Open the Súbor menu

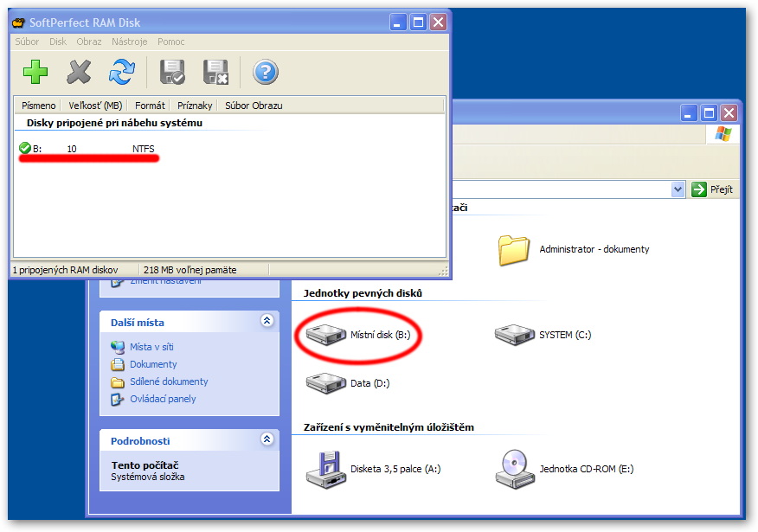tap(27, 42)
